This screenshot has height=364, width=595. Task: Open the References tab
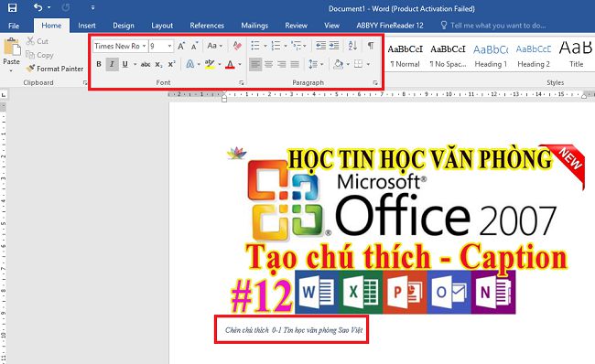(207, 26)
